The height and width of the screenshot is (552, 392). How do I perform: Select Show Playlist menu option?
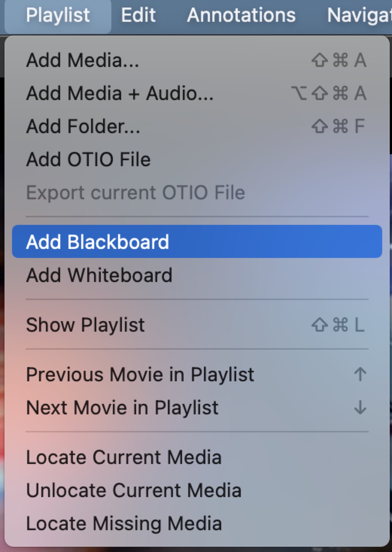click(x=197, y=325)
